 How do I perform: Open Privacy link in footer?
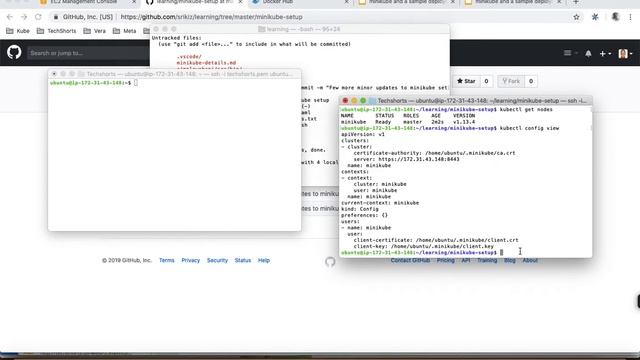click(191, 260)
